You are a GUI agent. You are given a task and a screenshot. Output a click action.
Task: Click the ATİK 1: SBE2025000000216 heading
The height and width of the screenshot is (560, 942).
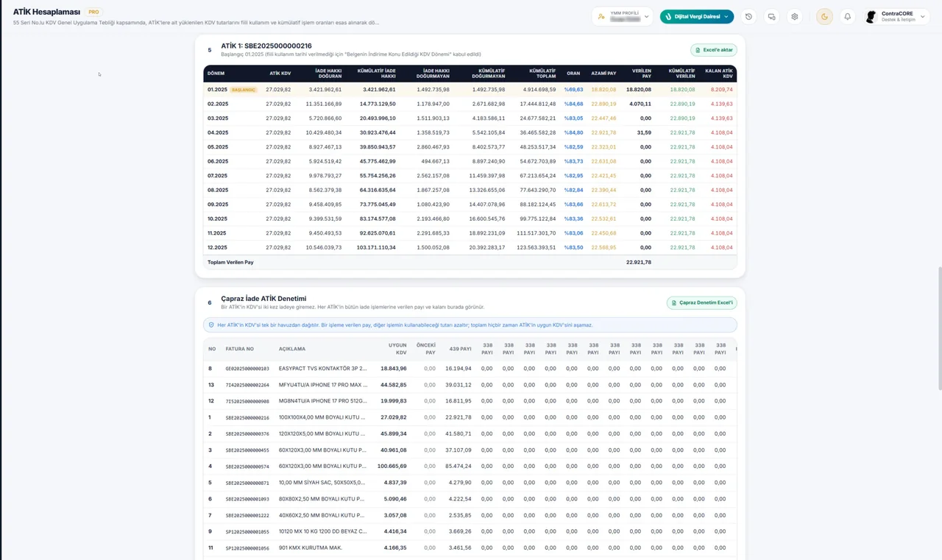click(x=266, y=46)
